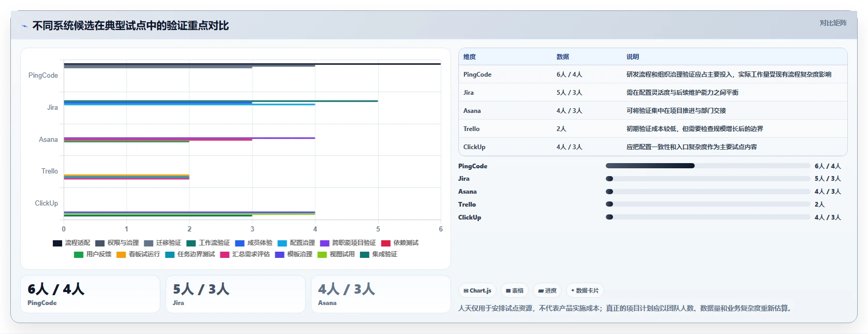Toggle the 流程适配 legend item
The height and width of the screenshot is (334, 868).
(71, 243)
